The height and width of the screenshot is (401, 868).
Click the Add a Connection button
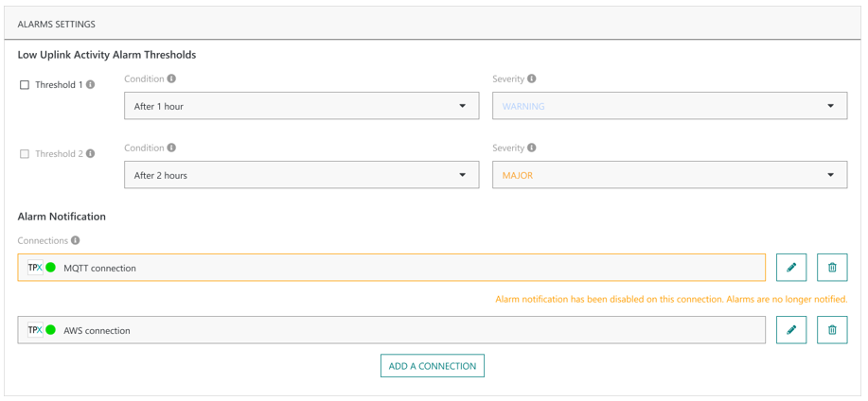click(433, 366)
